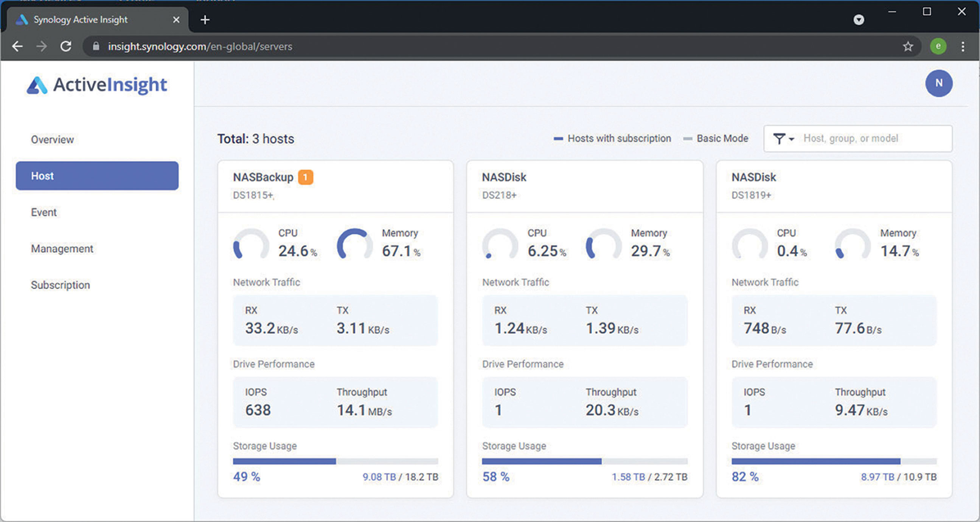Viewport: 980px width, 522px height.
Task: Click the 82 % storage value
Action: tap(745, 476)
